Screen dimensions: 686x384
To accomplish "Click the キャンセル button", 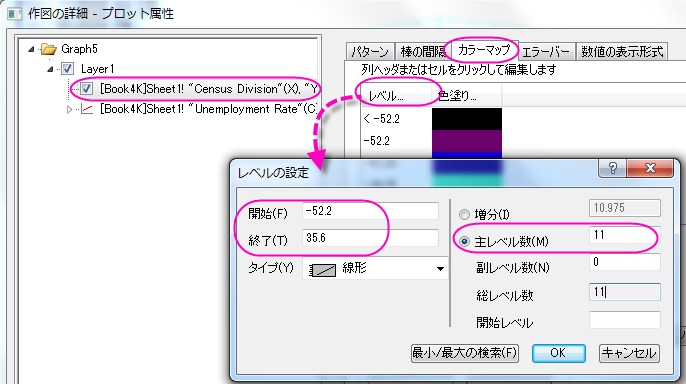I will (x=629, y=353).
